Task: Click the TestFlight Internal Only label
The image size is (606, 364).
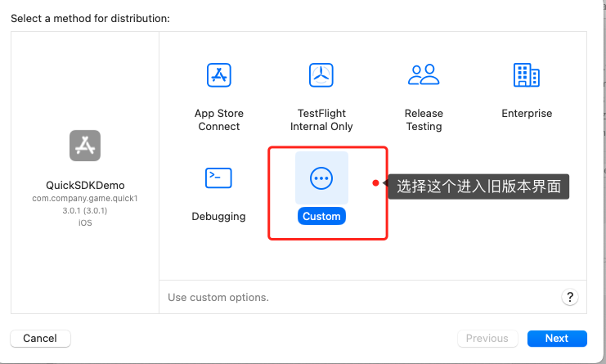Action: 321,119
